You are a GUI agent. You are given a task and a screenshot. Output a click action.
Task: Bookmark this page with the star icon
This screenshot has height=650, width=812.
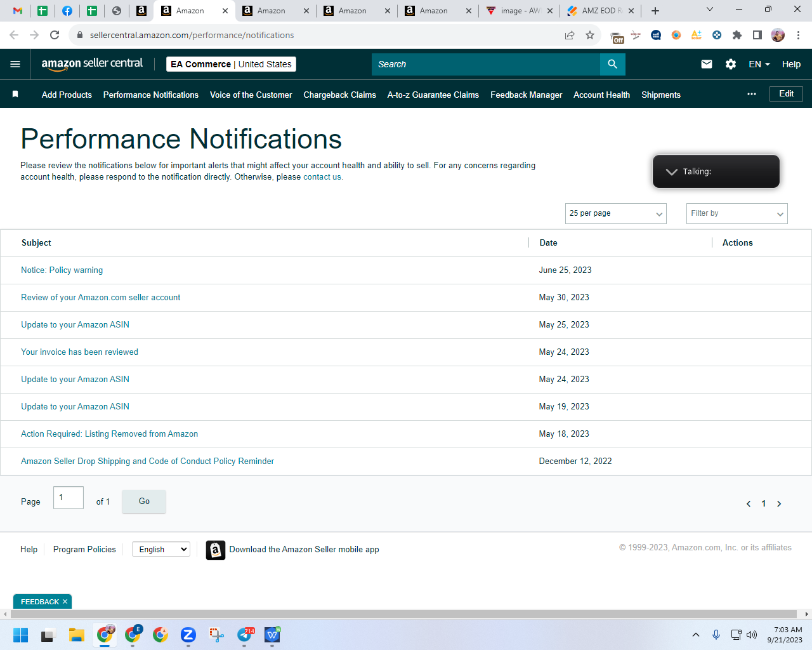[590, 35]
